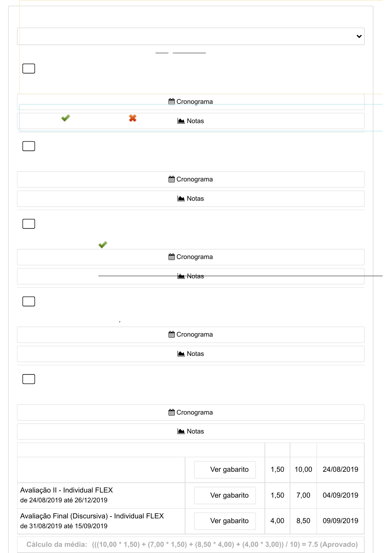Open the fourth Notas panel
This screenshot has height=553, width=392.
coord(191,354)
